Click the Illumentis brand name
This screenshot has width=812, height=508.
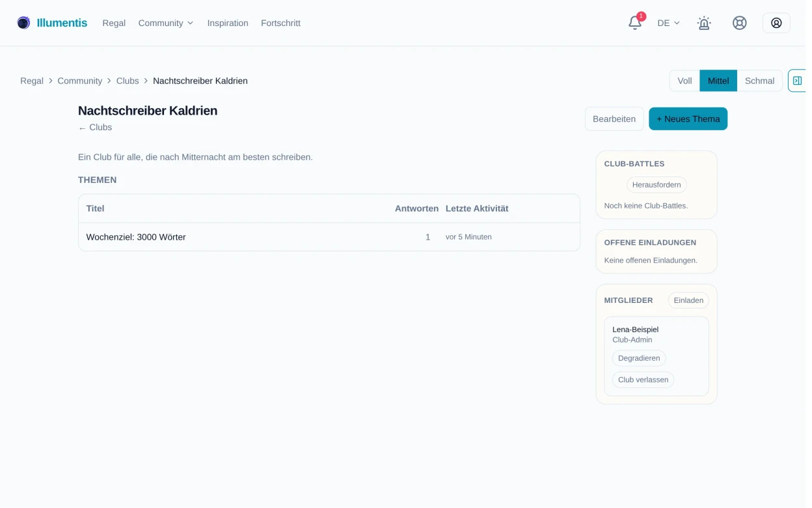coord(62,23)
